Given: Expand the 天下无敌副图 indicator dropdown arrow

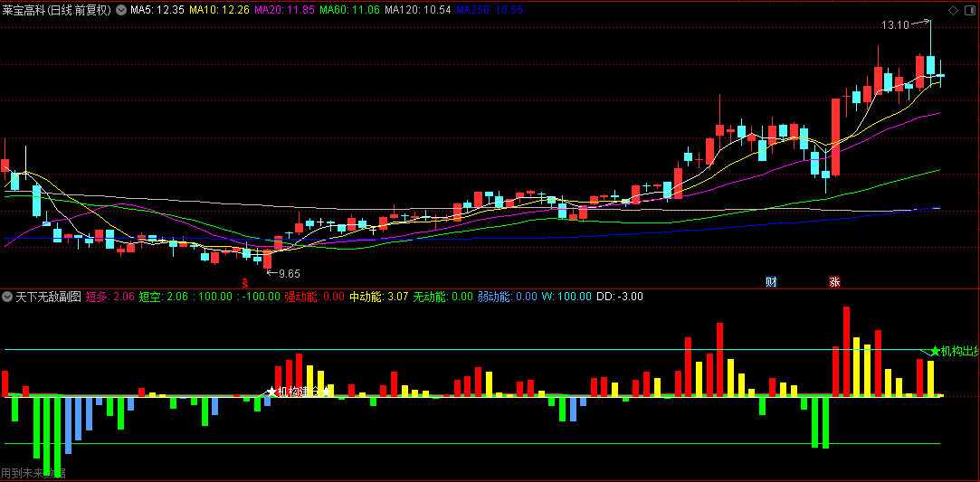Looking at the screenshot, I should (7, 297).
